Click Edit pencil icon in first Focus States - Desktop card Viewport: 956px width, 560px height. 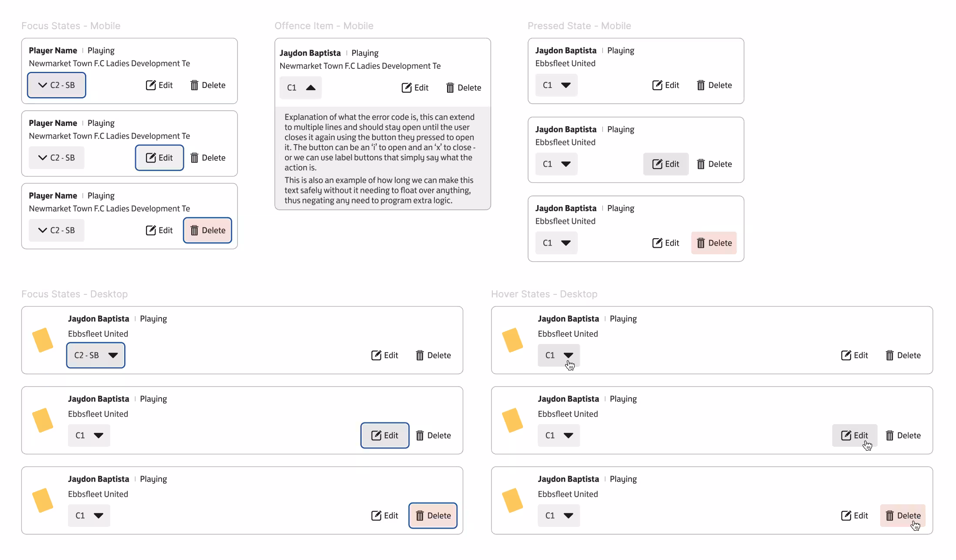376,355
